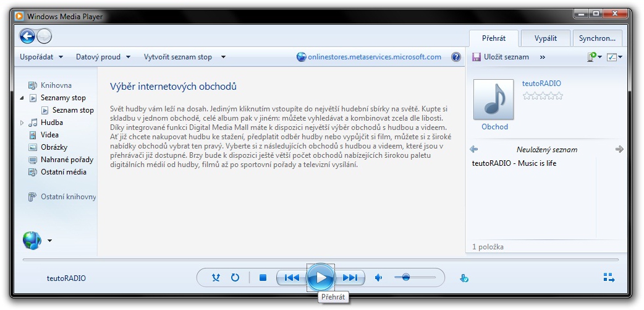The height and width of the screenshot is (310, 644).
Task: Mute the sound with the speaker icon
Action: (379, 278)
